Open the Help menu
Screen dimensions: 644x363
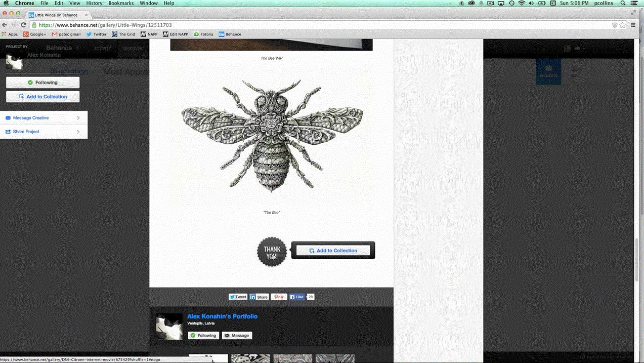tap(169, 3)
